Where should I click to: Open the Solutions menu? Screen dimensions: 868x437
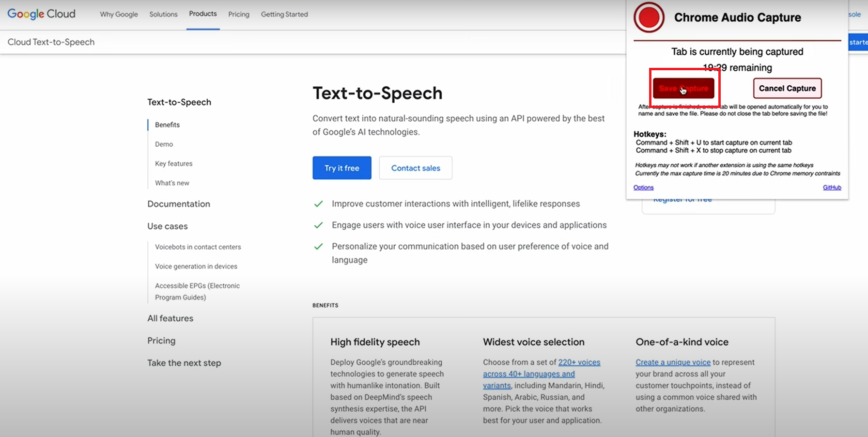163,15
